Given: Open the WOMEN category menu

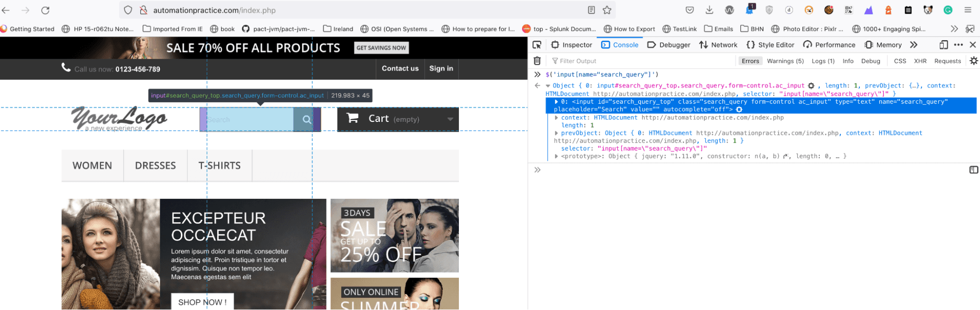Looking at the screenshot, I should coord(92,166).
